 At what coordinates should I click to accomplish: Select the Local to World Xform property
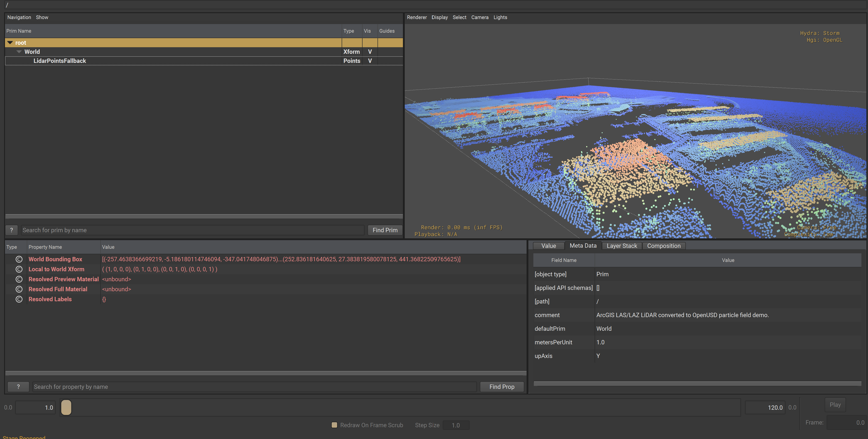[x=56, y=269]
